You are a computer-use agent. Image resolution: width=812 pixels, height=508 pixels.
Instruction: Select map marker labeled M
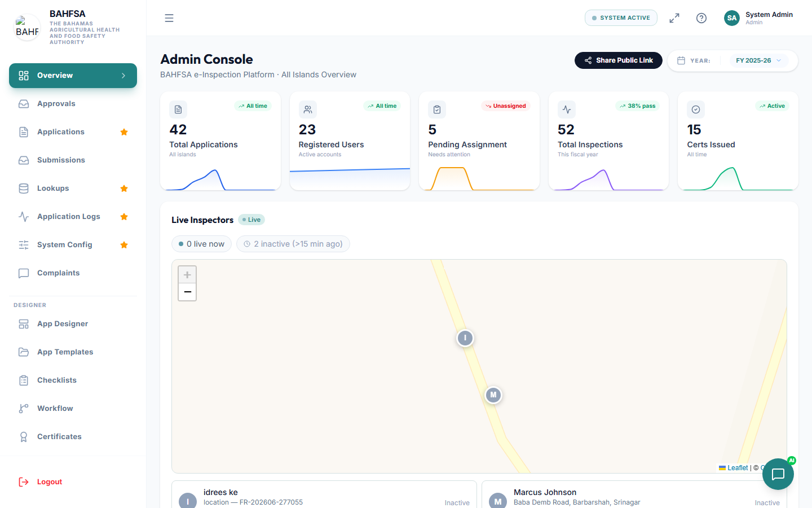pyautogui.click(x=493, y=395)
